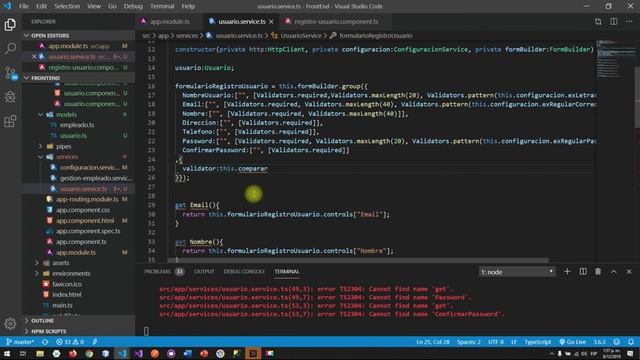
Task: Open the Manage gear menu
Action: pyautogui.click(x=10, y=324)
